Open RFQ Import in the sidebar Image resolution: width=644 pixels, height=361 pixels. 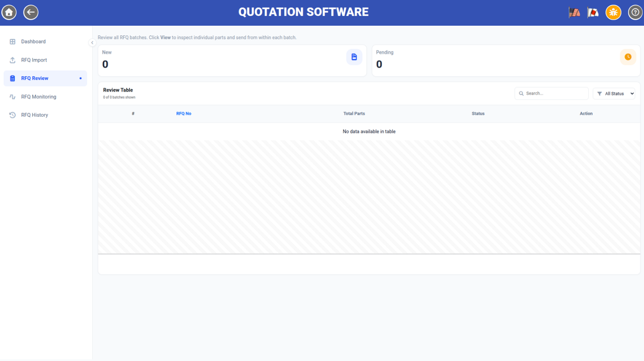click(46, 60)
